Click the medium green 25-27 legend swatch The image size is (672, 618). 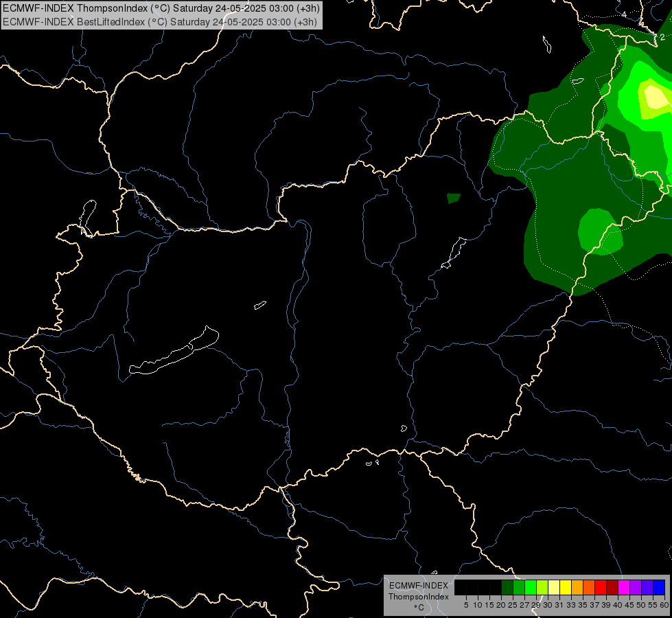tap(519, 587)
